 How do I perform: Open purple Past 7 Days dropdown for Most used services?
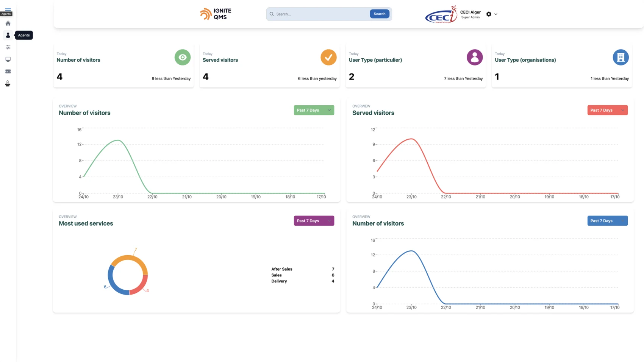coord(314,221)
